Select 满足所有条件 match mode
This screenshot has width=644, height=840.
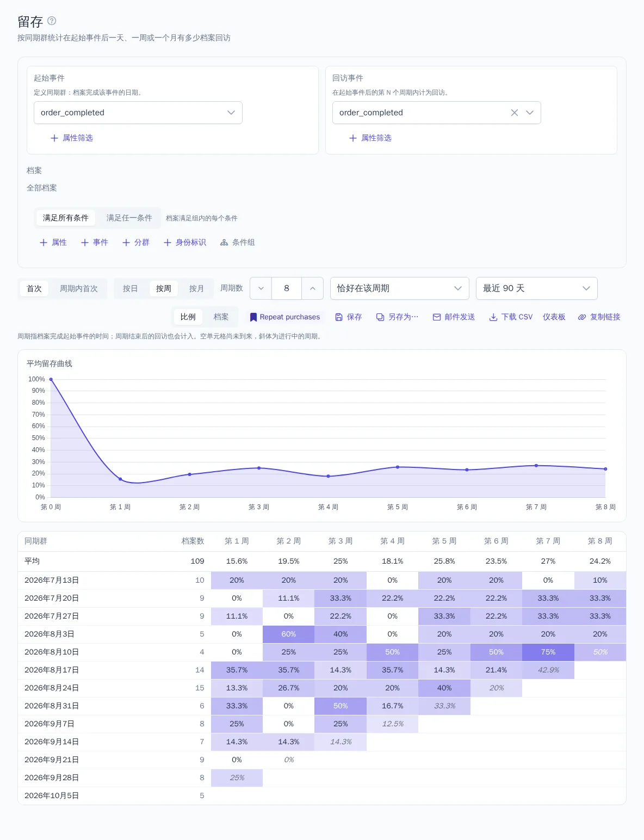[x=66, y=218]
